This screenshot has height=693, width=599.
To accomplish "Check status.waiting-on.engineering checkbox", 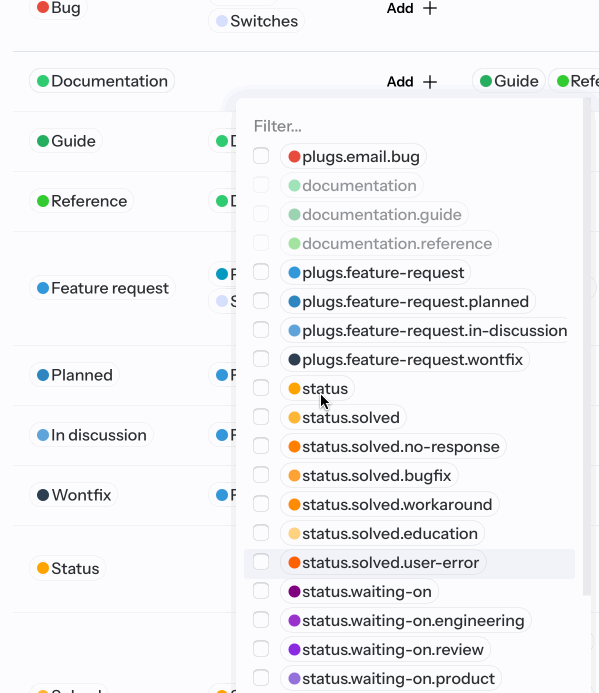I will coord(261,620).
